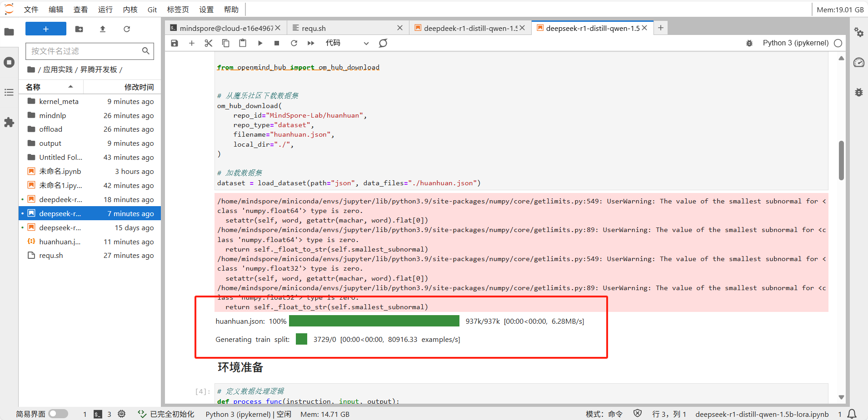The height and width of the screenshot is (420, 868).
Task: Open the 内核 menu
Action: (x=130, y=10)
